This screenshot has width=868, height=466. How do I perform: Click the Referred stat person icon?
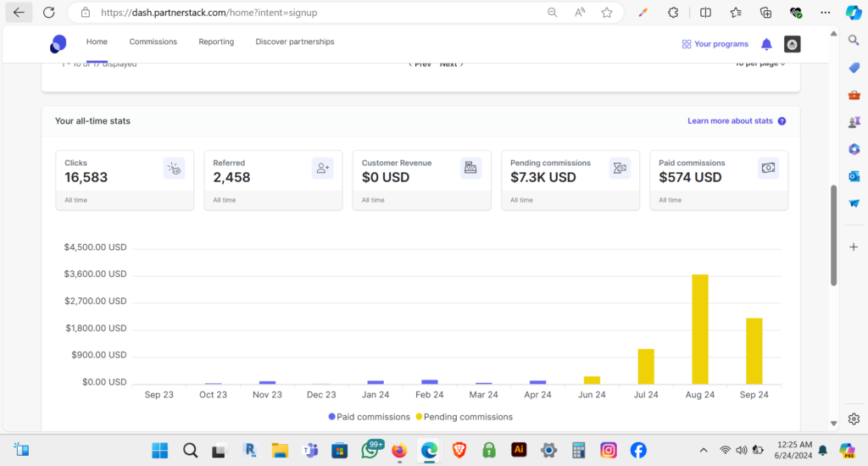coord(322,169)
